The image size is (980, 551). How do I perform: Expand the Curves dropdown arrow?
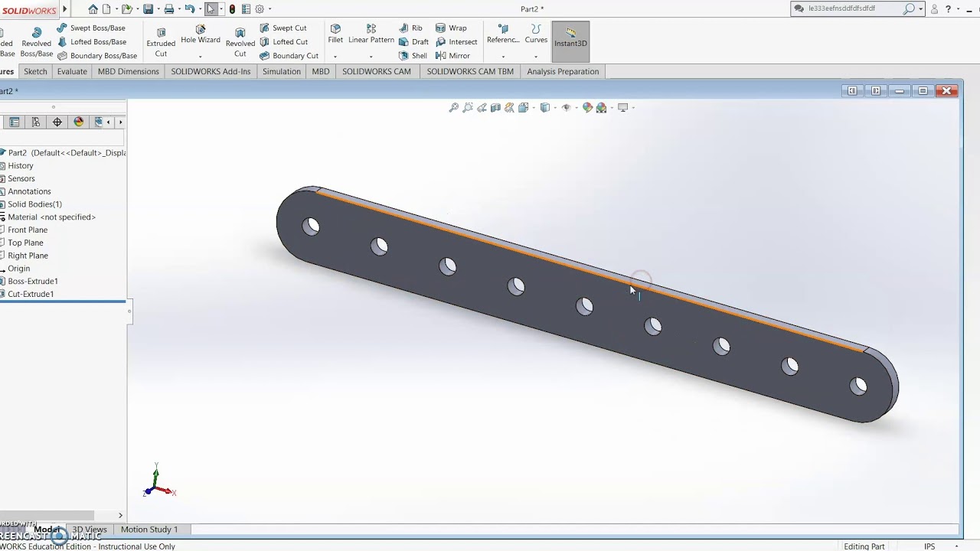tap(536, 57)
